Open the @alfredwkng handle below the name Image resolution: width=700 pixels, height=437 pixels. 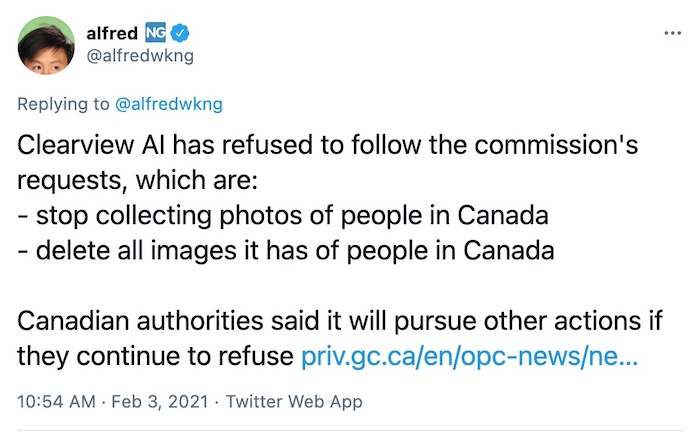[x=140, y=56]
